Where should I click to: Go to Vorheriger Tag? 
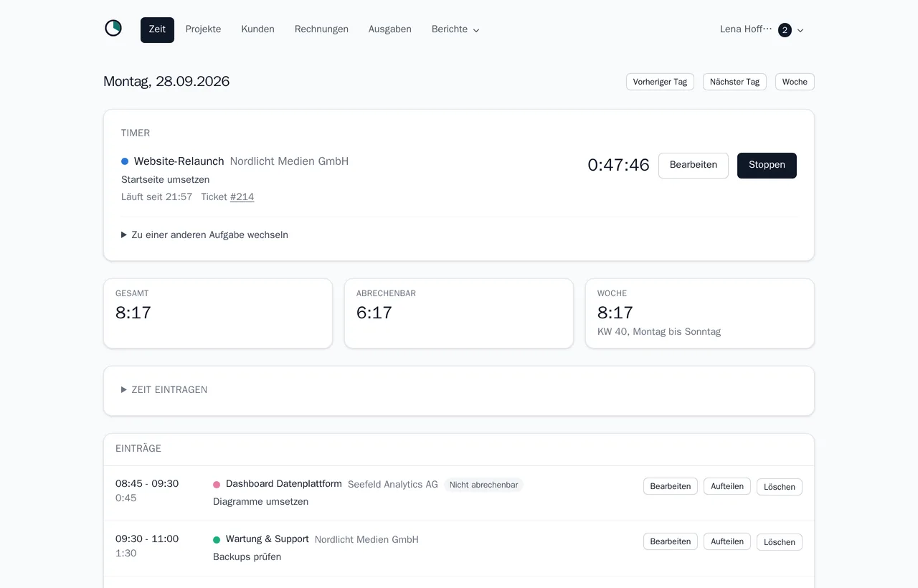(660, 82)
